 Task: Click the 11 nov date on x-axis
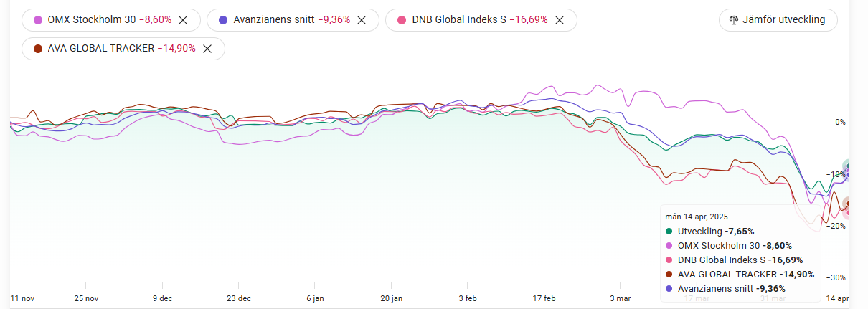[x=24, y=298]
